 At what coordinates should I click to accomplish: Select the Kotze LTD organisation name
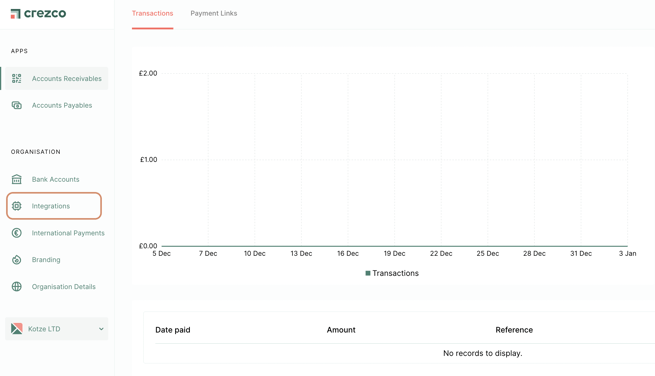click(x=44, y=329)
